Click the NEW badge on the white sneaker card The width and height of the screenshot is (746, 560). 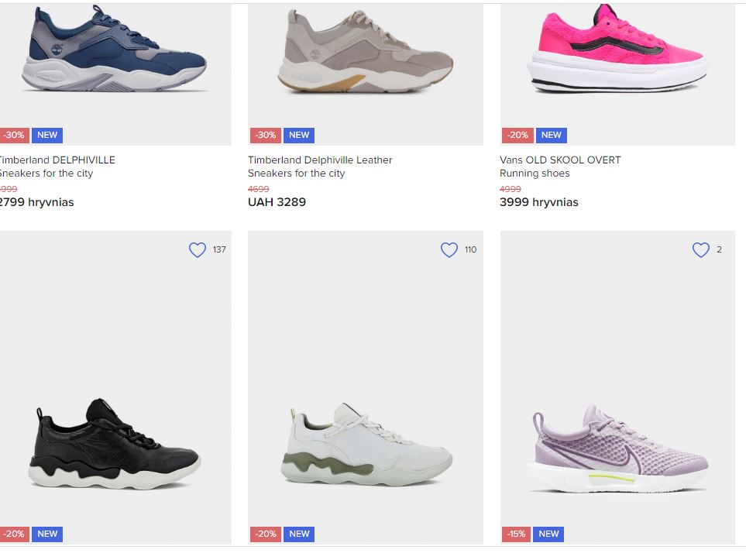click(x=299, y=534)
